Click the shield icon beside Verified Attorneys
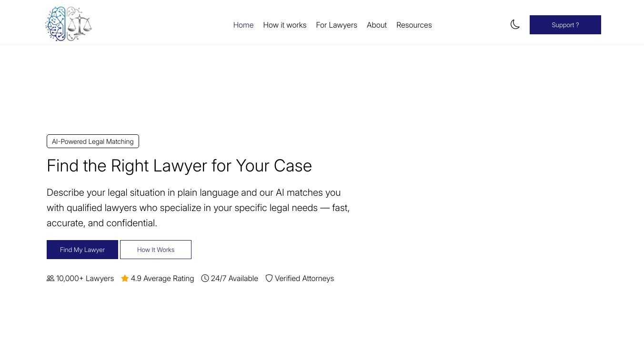This screenshot has width=644, height=362. point(269,278)
